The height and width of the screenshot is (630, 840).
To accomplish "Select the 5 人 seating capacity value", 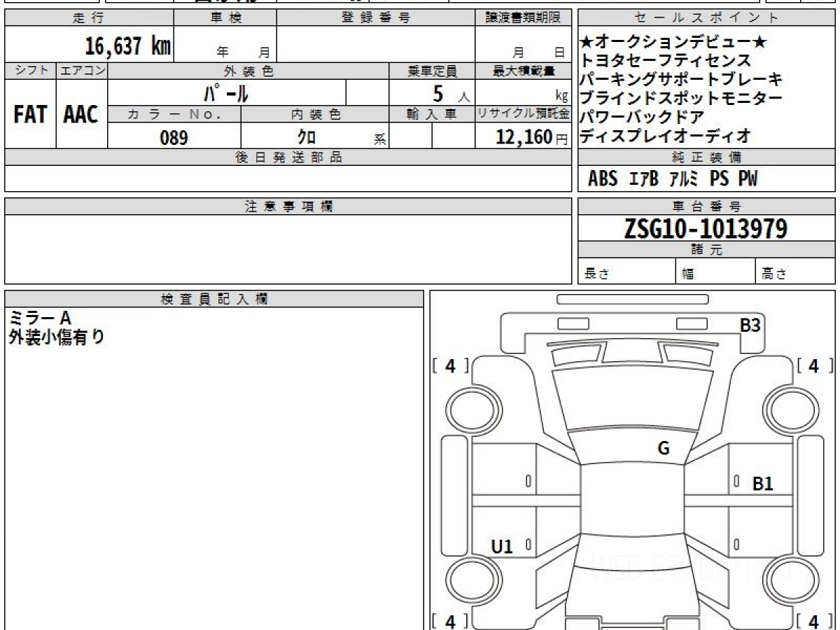I will 451,93.
